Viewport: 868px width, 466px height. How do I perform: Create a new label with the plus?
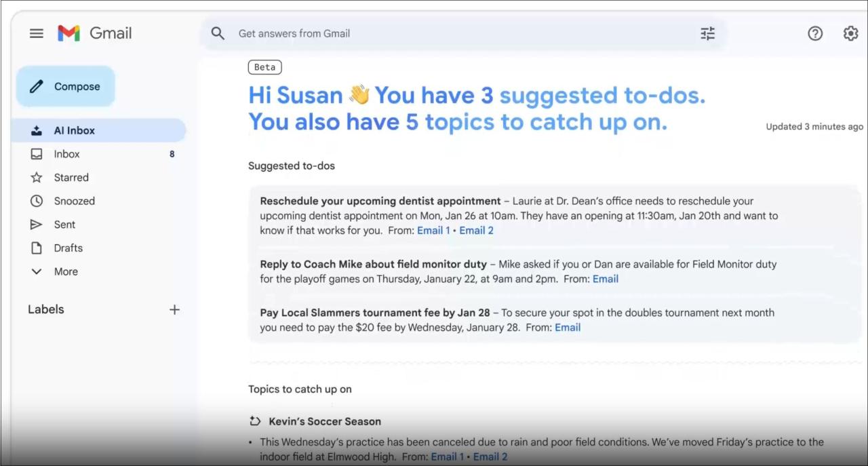tap(174, 309)
